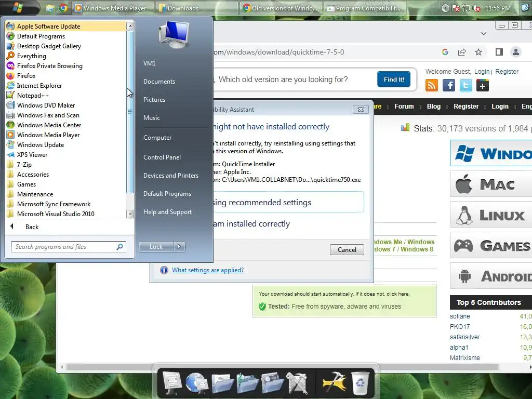532x399 pixels.
Task: Launch Default Programs in All Programs list
Action: point(65,36)
